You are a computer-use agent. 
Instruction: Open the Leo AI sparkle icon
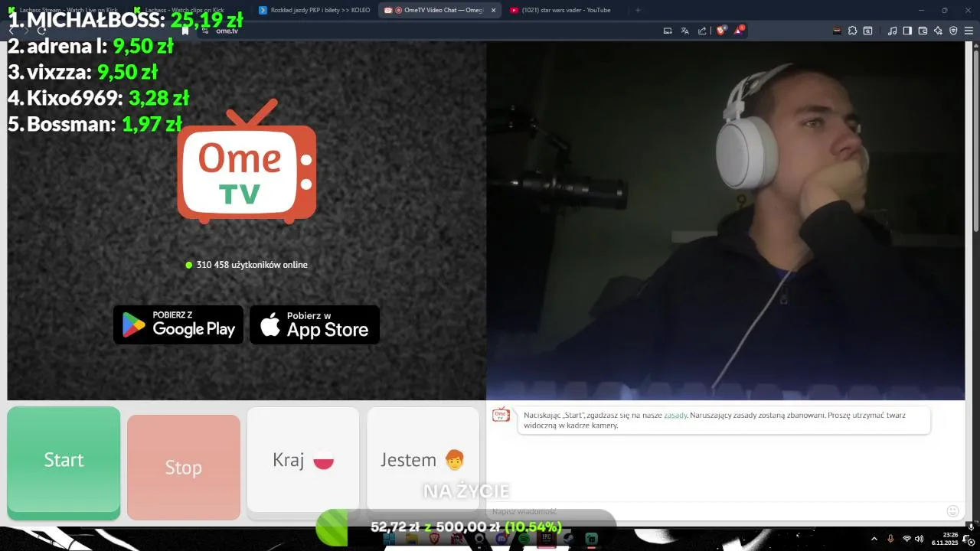click(938, 31)
